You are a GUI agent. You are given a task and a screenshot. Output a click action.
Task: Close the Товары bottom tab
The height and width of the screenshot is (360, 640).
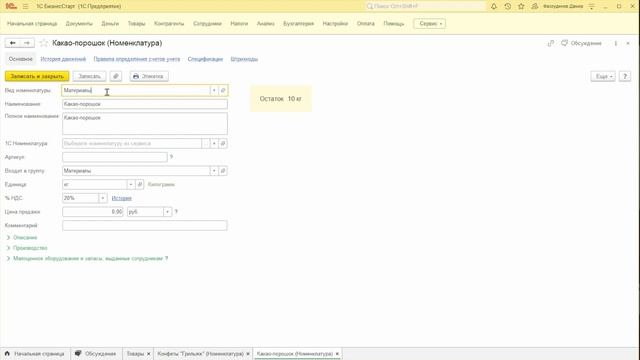pos(149,354)
